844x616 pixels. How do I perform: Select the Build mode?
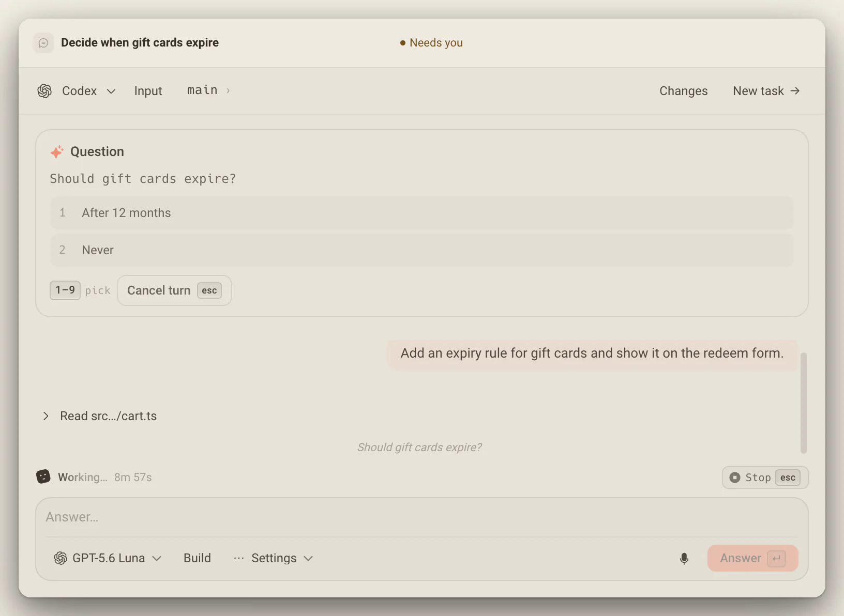click(x=197, y=558)
